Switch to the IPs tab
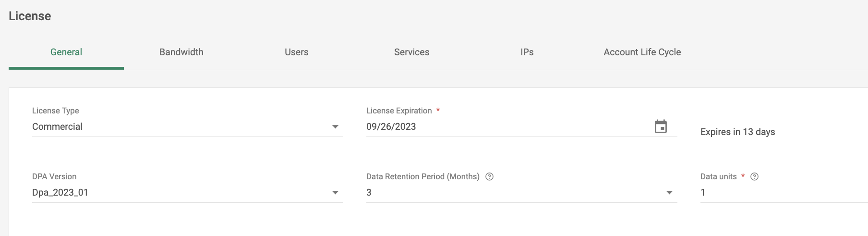Screen dimensions: 868x236 click(x=527, y=52)
